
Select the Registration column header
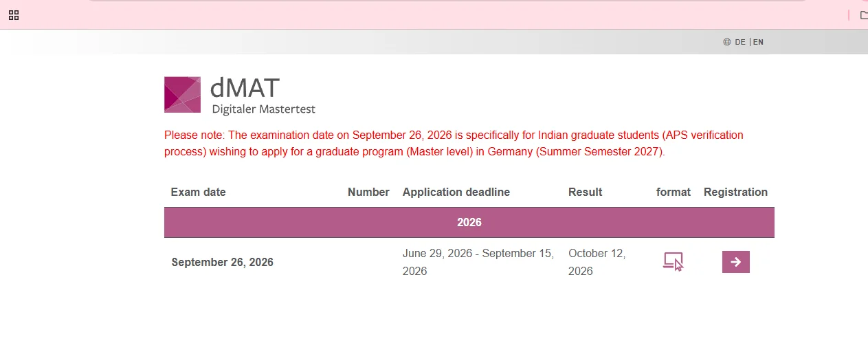tap(735, 192)
